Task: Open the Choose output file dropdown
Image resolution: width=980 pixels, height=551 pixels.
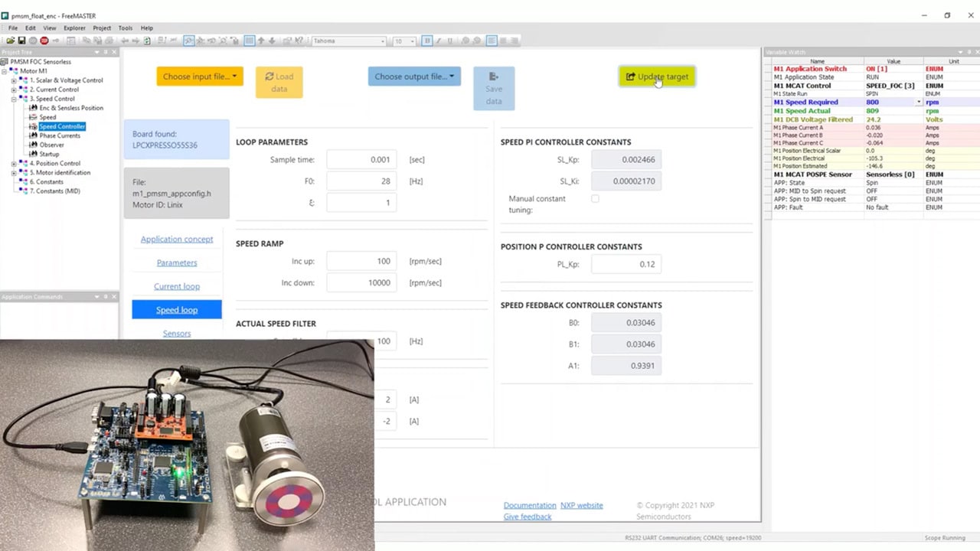Action: 413,77
